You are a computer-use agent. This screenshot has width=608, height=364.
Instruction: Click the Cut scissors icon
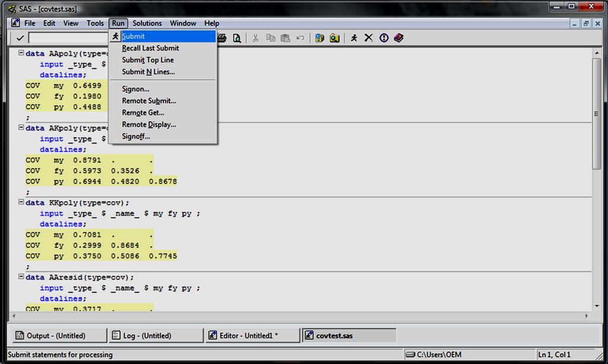tap(255, 38)
